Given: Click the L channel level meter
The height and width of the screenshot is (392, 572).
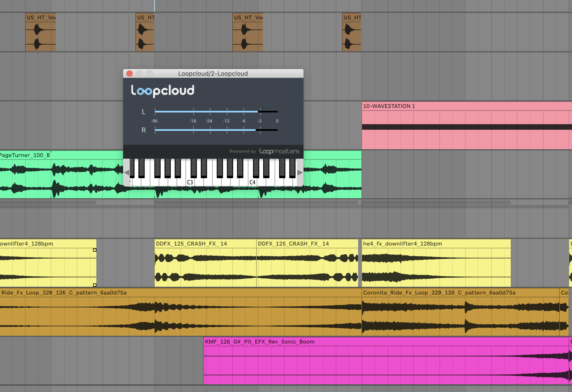Looking at the screenshot, I should (216, 112).
